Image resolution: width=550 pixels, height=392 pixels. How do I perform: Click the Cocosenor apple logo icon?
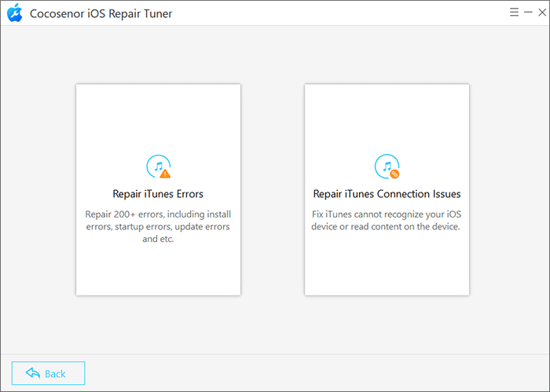15,13
